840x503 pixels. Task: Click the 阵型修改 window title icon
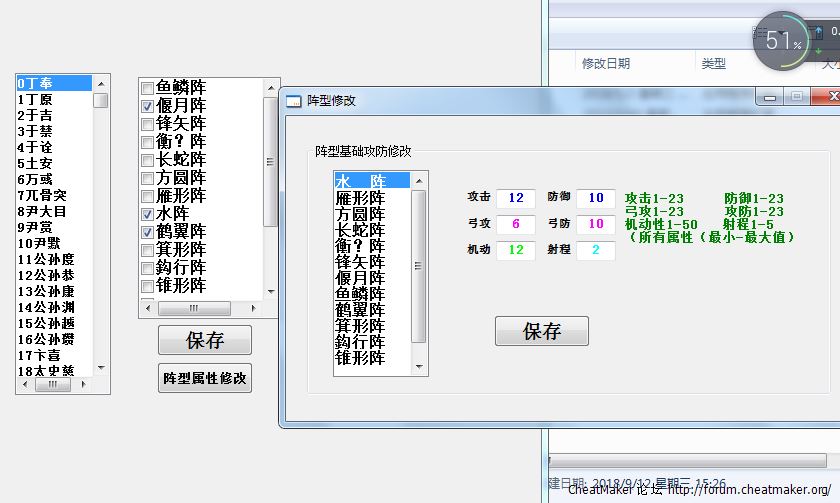pyautogui.click(x=293, y=101)
